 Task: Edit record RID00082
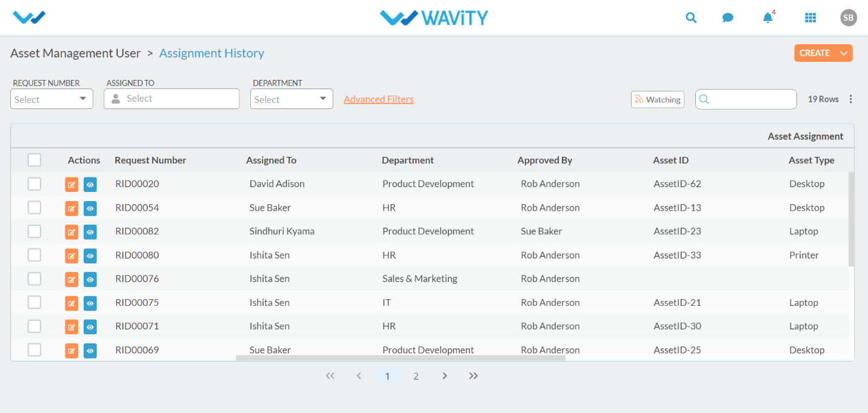72,232
